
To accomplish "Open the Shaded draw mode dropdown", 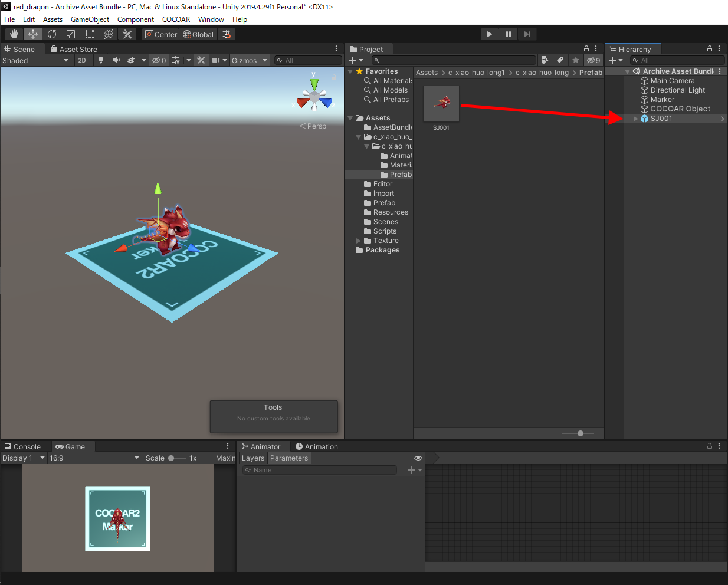I will tap(35, 60).
